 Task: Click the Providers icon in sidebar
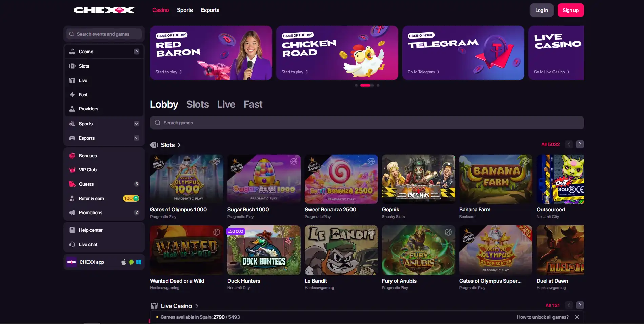click(72, 109)
